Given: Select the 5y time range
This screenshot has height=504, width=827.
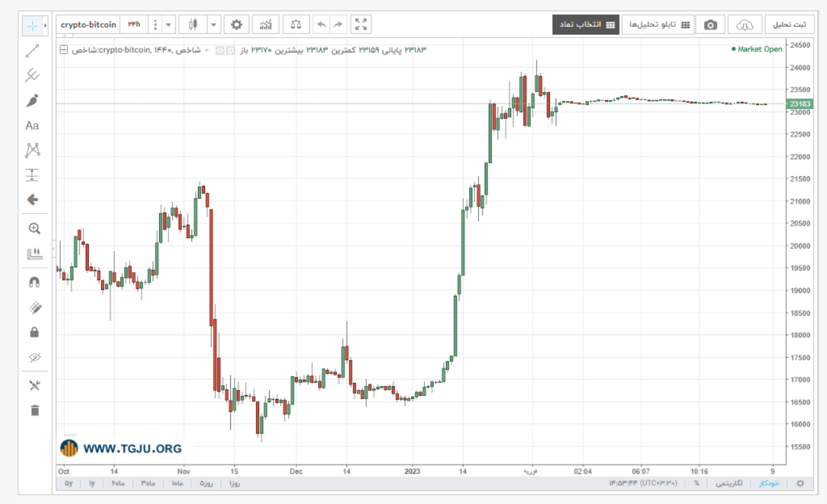Looking at the screenshot, I should pyautogui.click(x=69, y=483).
